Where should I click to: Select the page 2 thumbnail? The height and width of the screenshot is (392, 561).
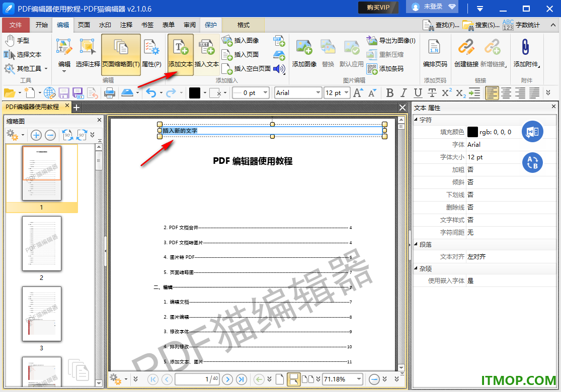[41, 243]
